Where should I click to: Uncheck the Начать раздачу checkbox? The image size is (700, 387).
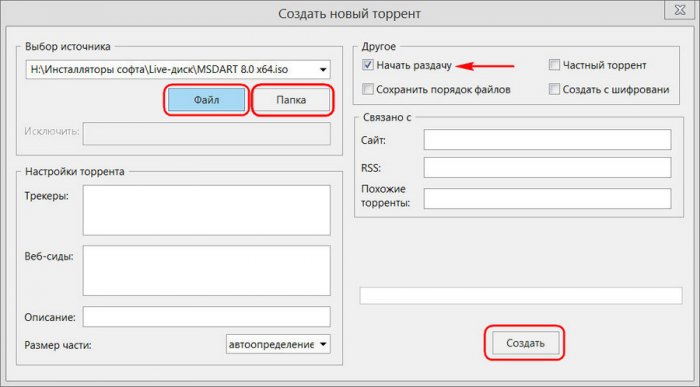click(x=367, y=65)
